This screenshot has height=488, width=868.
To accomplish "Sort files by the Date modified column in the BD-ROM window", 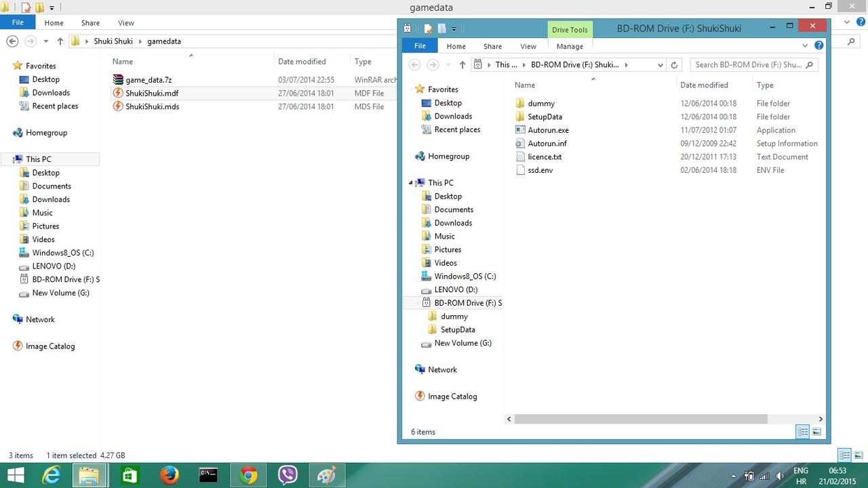I will tap(704, 85).
